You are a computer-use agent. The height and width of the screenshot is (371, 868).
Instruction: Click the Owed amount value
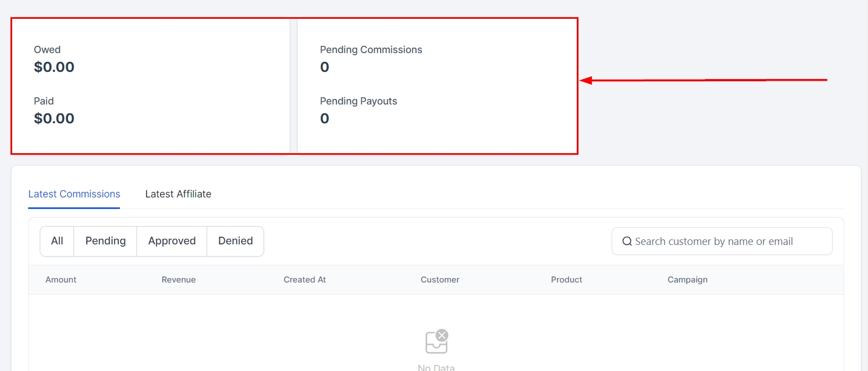[x=54, y=67]
